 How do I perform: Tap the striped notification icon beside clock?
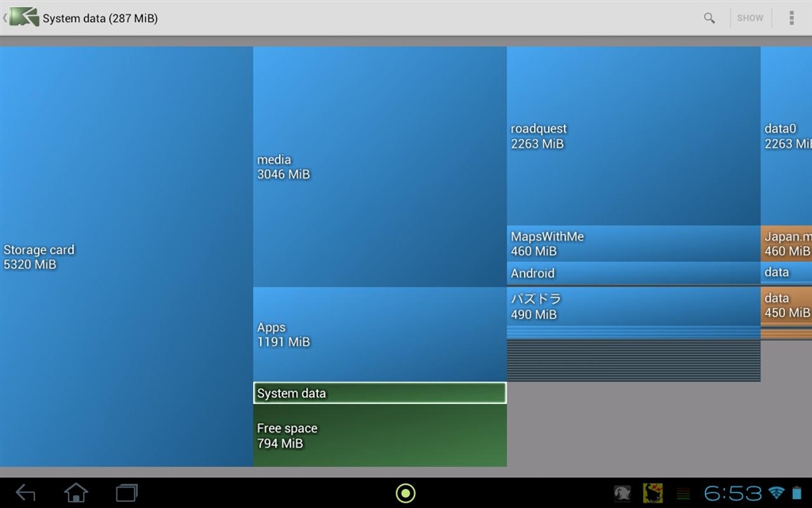coord(683,494)
